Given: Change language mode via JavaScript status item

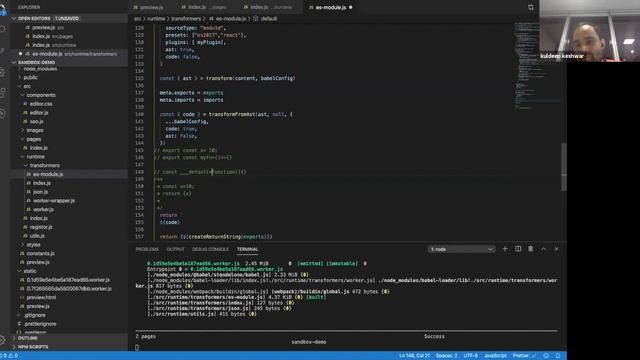Looking at the screenshot, I should click(x=495, y=356).
